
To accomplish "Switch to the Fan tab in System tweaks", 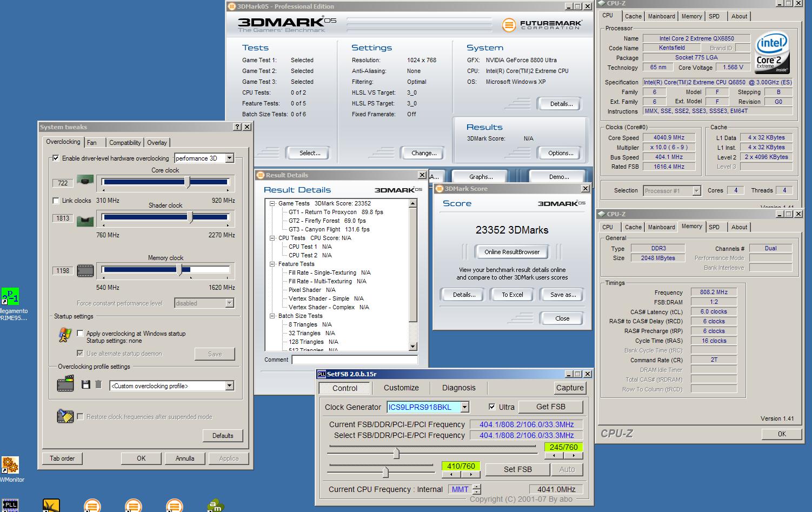I will tap(95, 143).
